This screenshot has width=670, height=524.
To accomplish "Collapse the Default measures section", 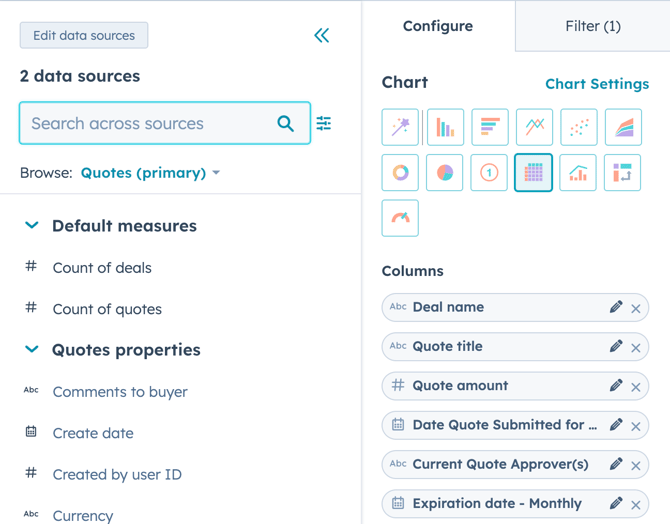I will point(32,226).
